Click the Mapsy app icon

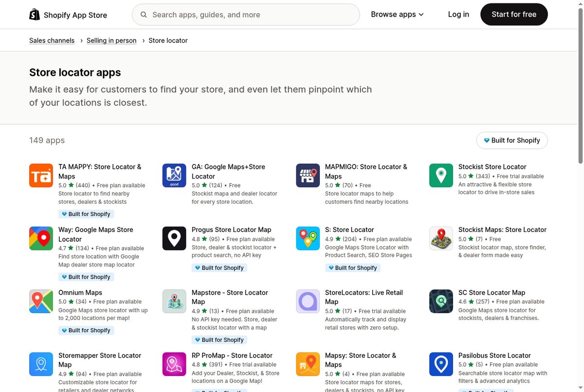click(308, 364)
